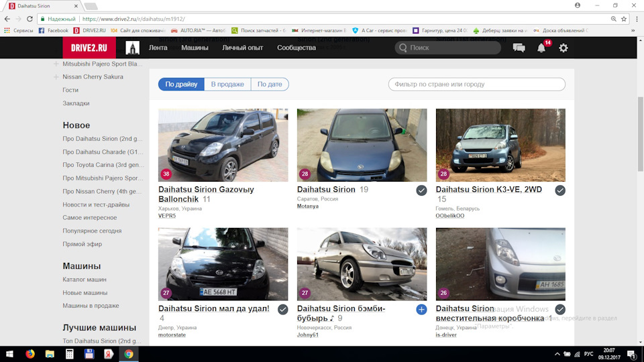The image size is (644, 362).
Task: Open the silver Sirion photo by Johny61
Action: 362,264
